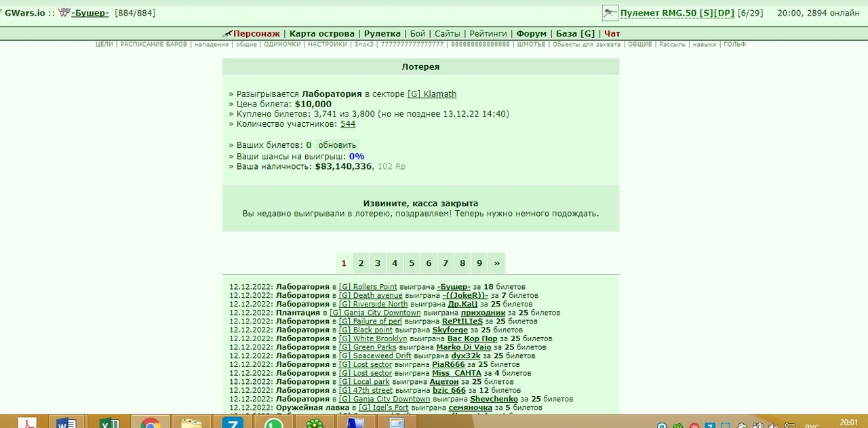Open winner Др.КаЦ profile
This screenshot has height=428, width=868.
coord(463,304)
